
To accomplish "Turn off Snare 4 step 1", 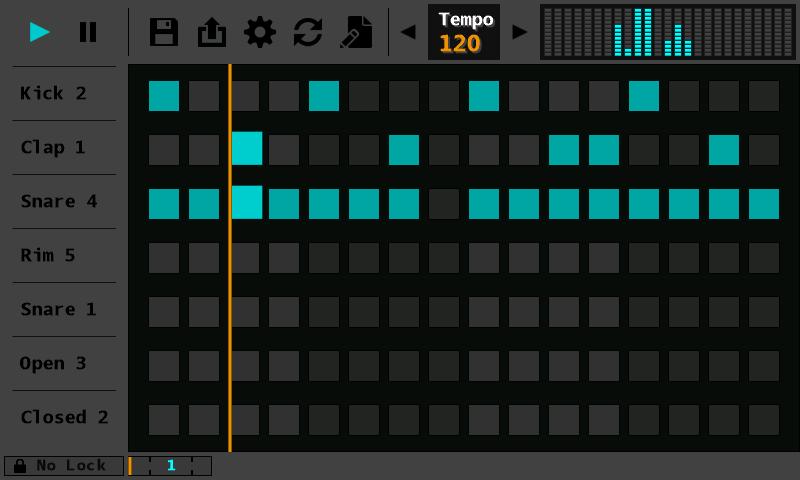I will point(164,204).
